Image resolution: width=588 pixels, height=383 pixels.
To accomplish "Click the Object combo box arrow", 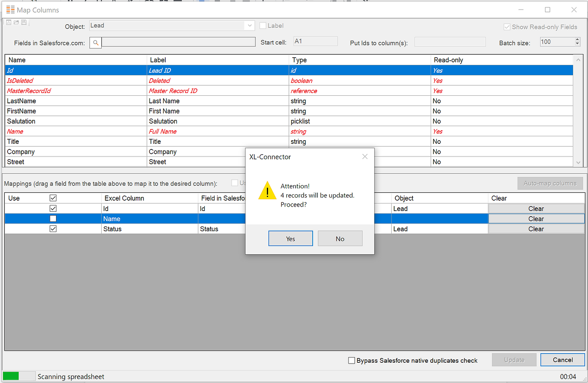I will point(250,25).
